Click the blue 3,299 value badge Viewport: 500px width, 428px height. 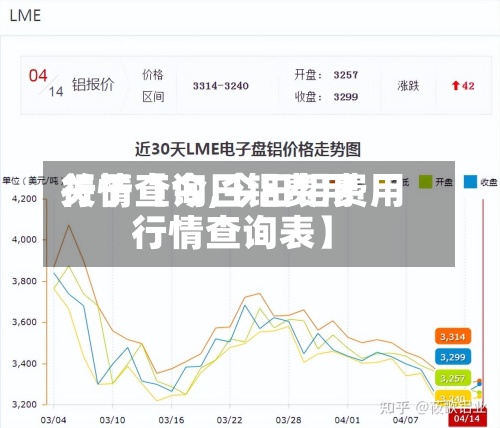(453, 357)
